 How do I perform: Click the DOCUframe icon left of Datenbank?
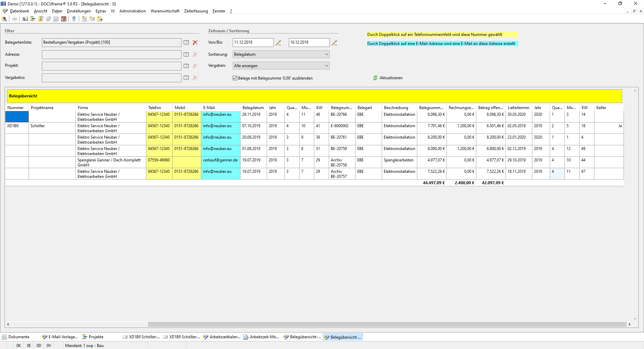pos(5,11)
